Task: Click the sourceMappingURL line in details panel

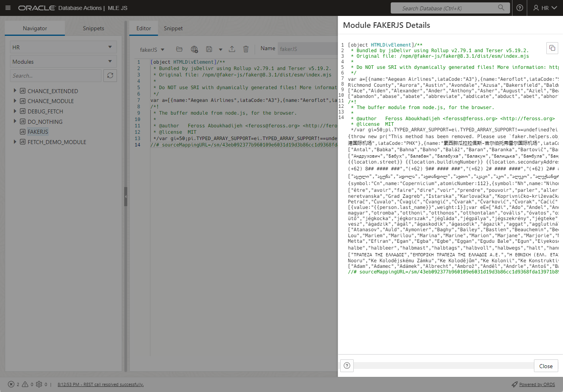Action: [453, 272]
